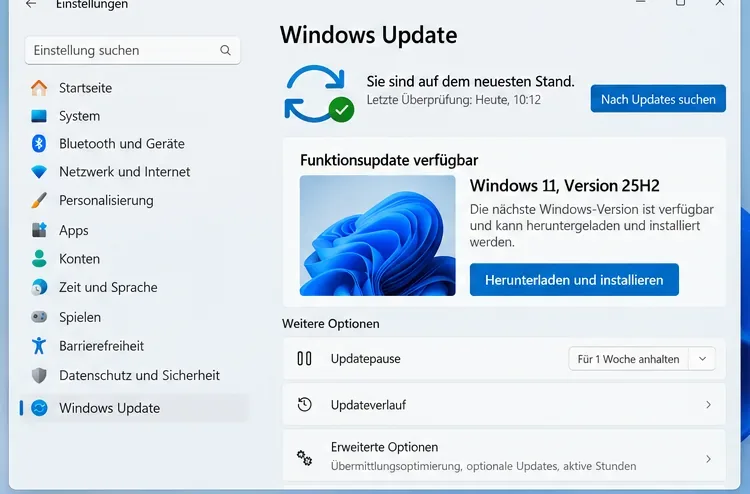The width and height of the screenshot is (750, 494).
Task: Click the Updatepause pause icon
Action: pyautogui.click(x=304, y=359)
